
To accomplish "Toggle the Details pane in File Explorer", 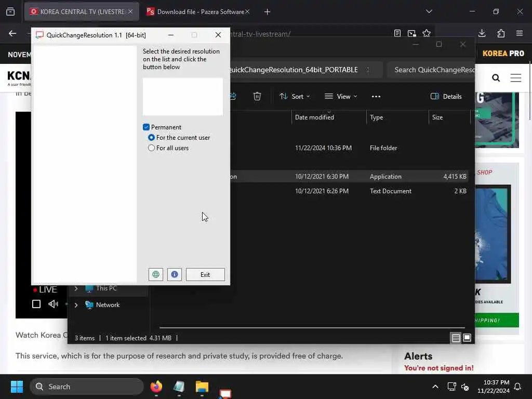I will [x=446, y=96].
